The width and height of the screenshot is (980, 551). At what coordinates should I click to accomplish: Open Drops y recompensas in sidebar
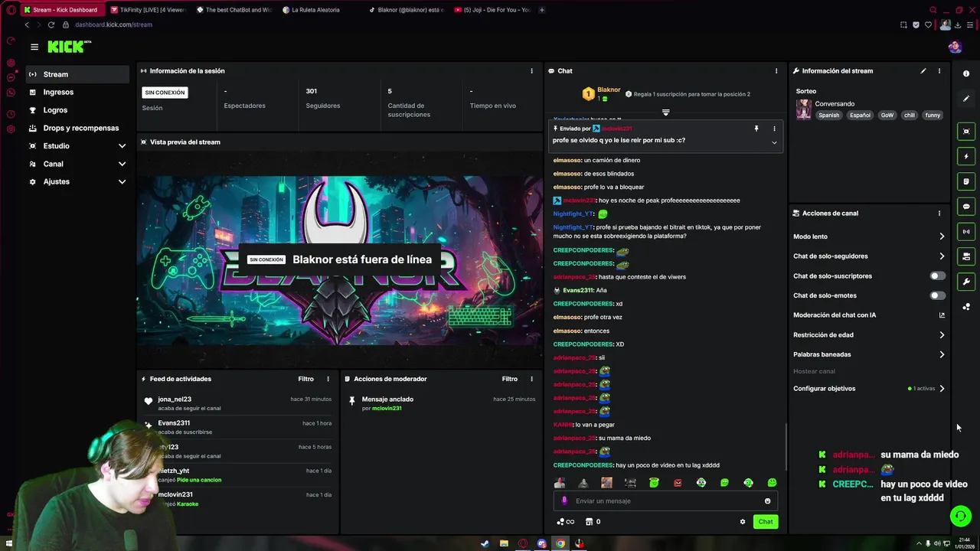(77, 128)
